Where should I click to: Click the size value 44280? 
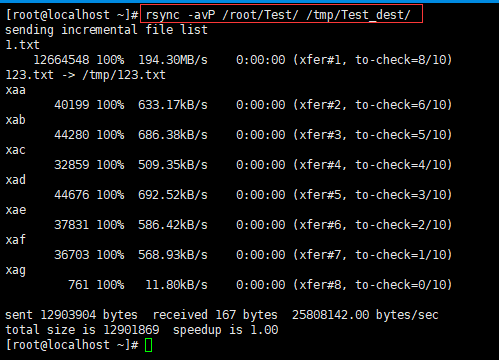pos(72,135)
